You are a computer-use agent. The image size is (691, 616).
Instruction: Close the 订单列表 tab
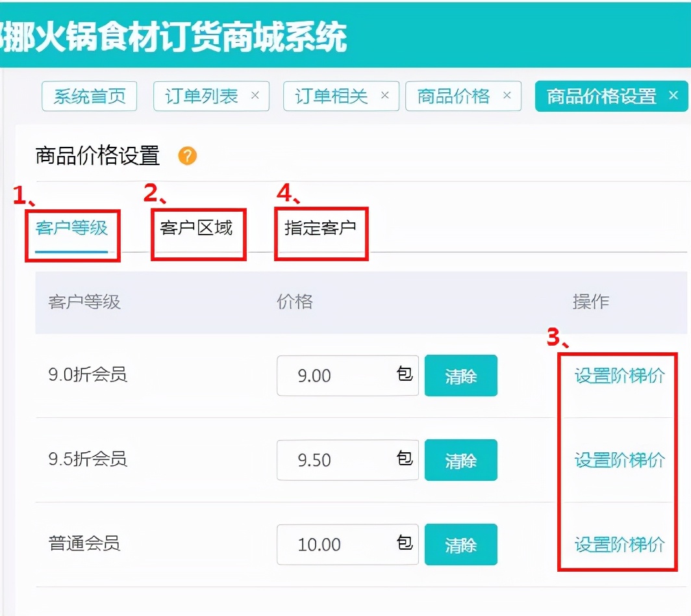[255, 96]
